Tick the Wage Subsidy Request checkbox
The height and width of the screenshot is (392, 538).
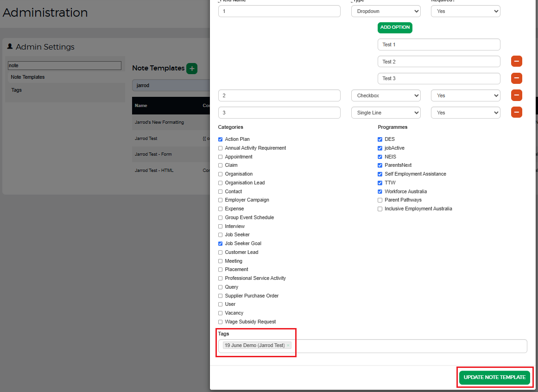(220, 322)
